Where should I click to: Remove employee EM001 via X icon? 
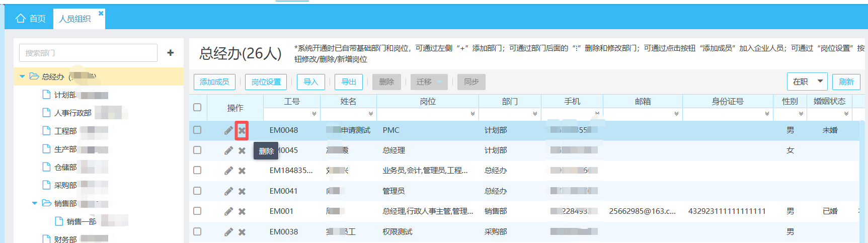242,211
